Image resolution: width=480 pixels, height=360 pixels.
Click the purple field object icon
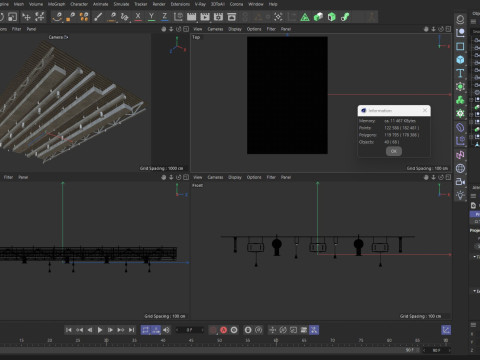tap(460, 141)
